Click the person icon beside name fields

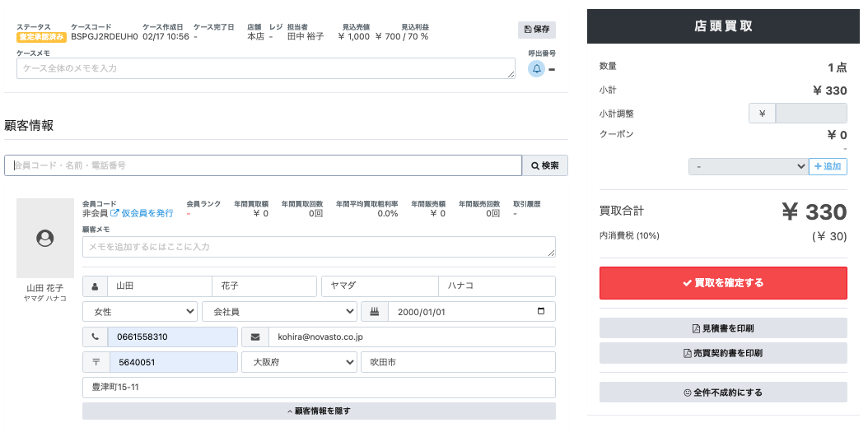[95, 286]
